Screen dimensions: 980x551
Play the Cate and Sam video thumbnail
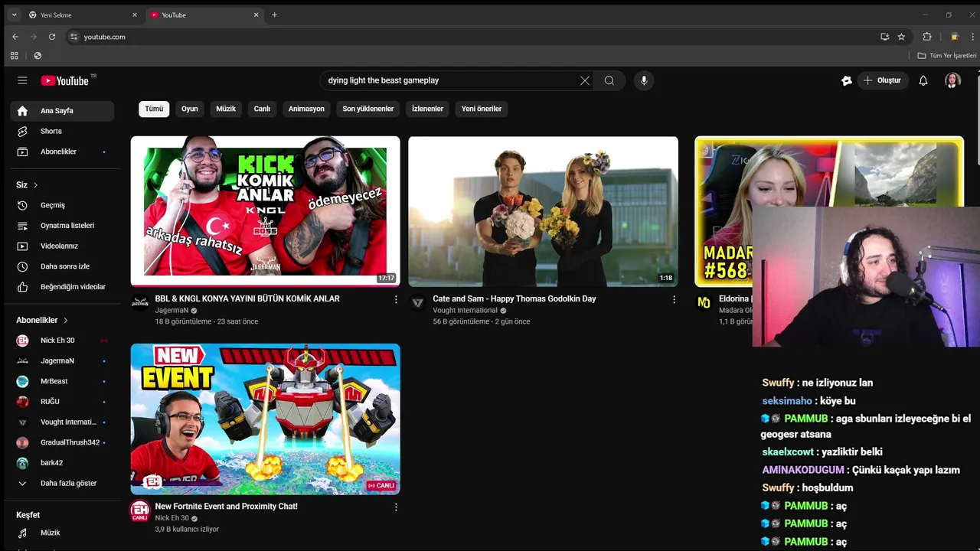click(x=543, y=211)
